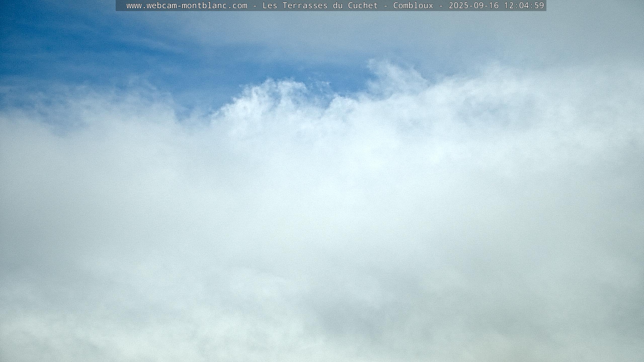Click the 'Combloux' location label
Image resolution: width=644 pixels, height=362 pixels.
tap(413, 6)
